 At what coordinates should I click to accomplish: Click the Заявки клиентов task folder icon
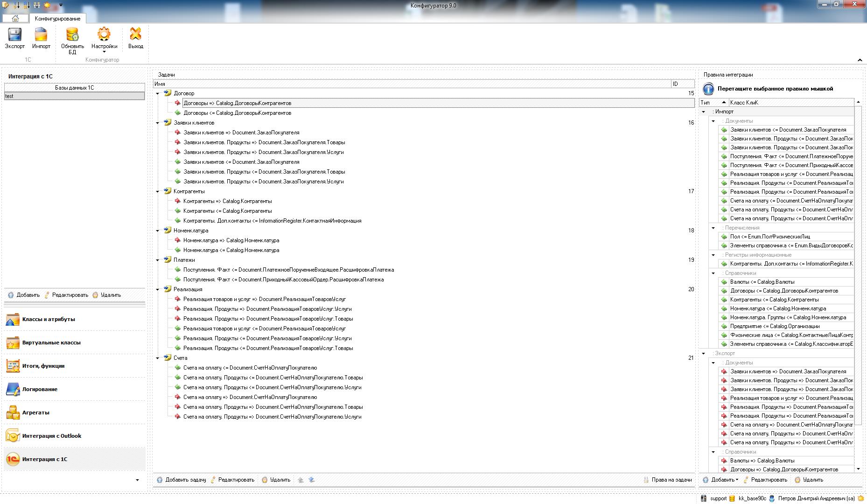168,123
